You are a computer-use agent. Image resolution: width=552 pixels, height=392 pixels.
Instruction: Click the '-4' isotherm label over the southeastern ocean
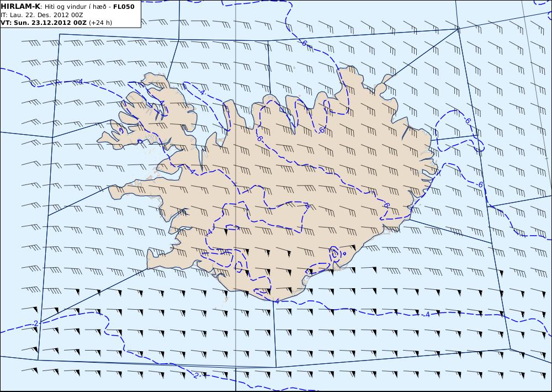pos(427,315)
